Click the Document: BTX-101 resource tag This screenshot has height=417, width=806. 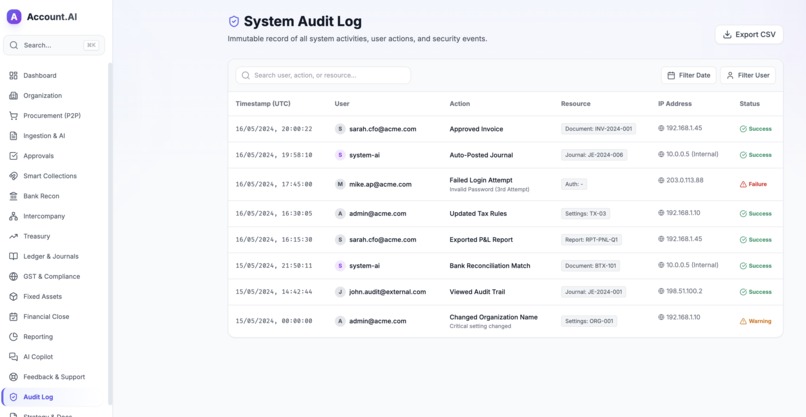point(590,266)
